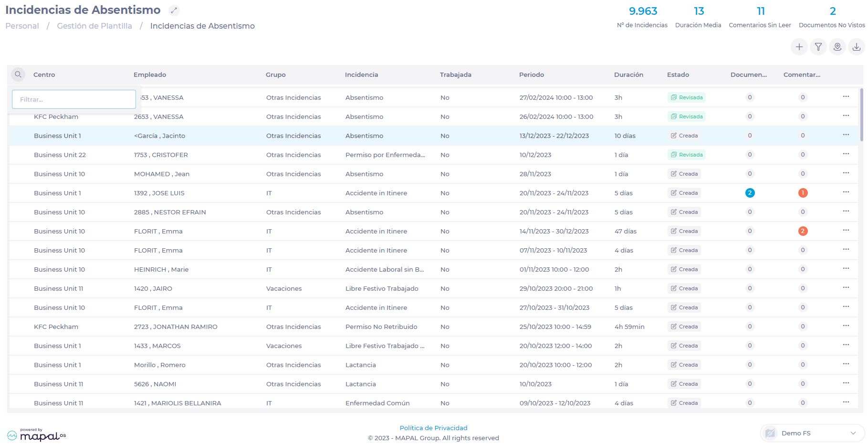Click the Comentarios Sin Leer counter
Screen dimensions: 868x444
click(x=760, y=17)
